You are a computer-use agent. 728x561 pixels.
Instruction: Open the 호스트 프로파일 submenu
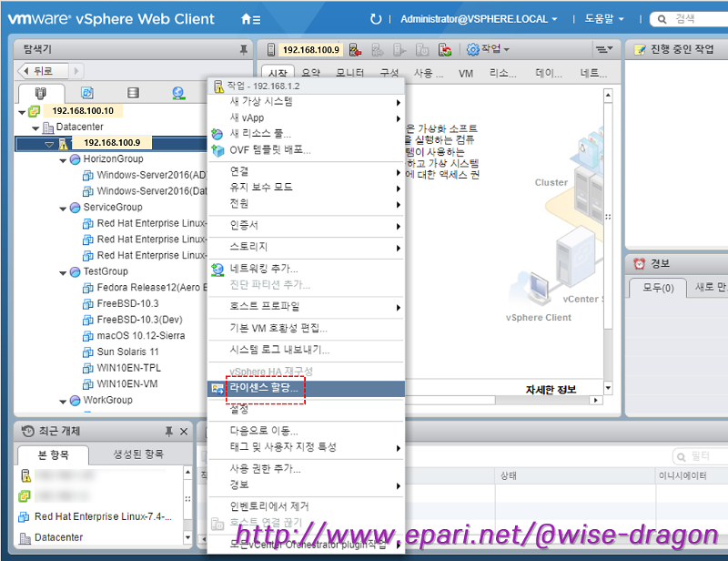[x=307, y=307]
